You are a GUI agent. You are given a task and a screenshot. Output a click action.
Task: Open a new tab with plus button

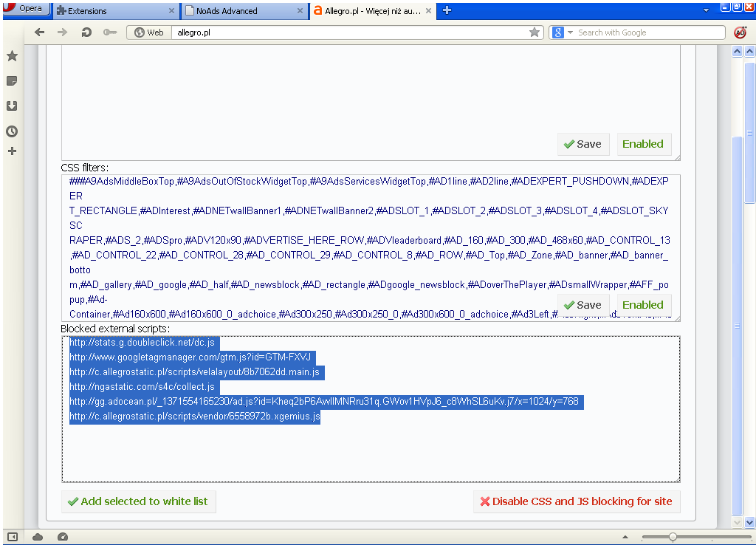pos(447,10)
